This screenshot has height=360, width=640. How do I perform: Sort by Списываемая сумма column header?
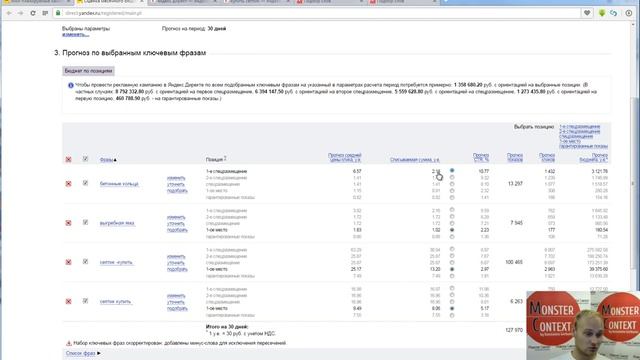coord(415,160)
